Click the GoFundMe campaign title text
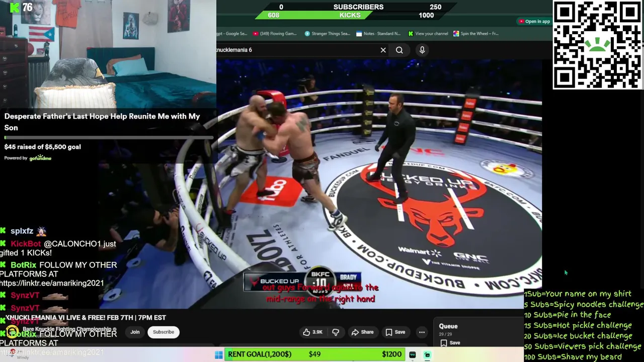The height and width of the screenshot is (362, 644). pyautogui.click(x=102, y=122)
